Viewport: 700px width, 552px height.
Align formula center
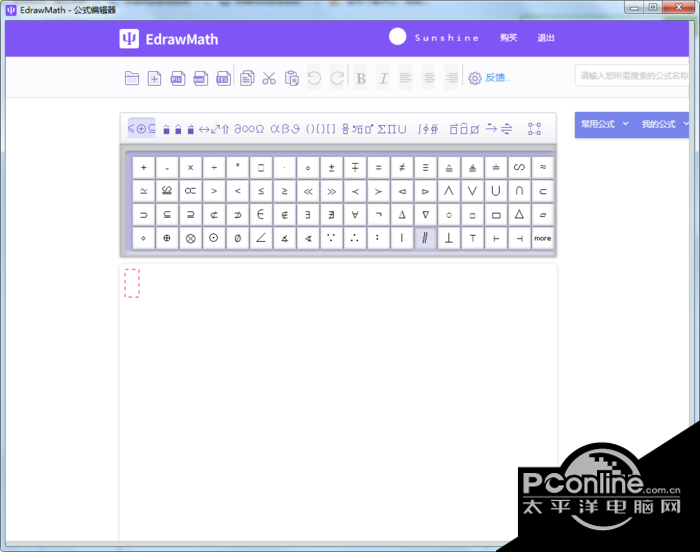pos(429,78)
